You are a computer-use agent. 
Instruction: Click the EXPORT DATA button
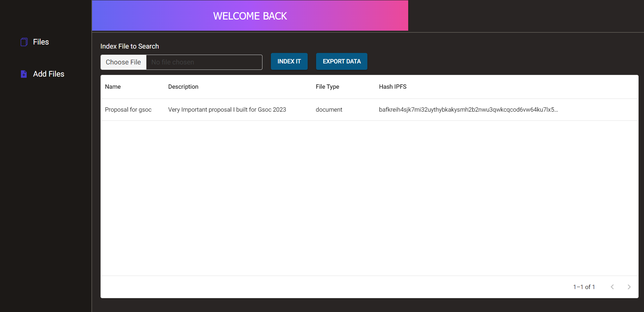(x=341, y=61)
